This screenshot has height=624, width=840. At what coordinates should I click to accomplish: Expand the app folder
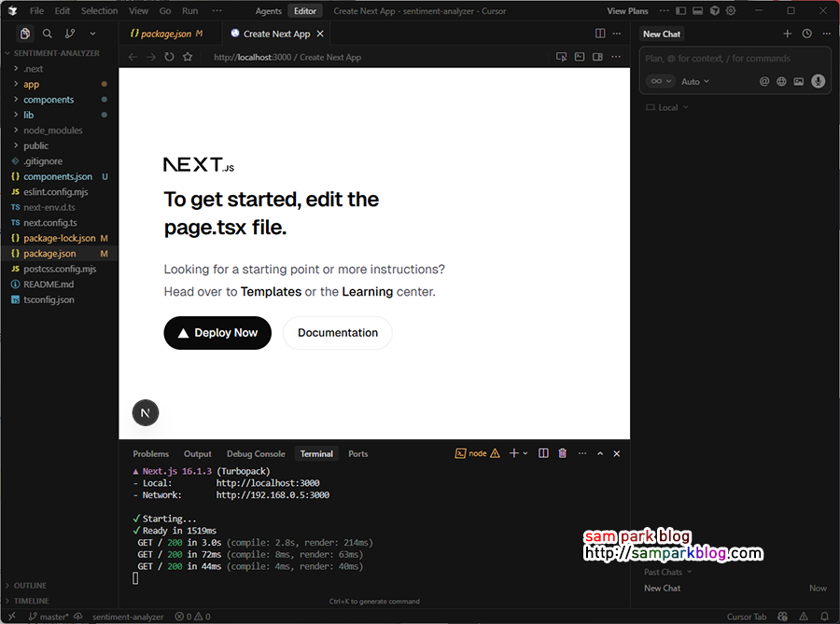[59, 84]
